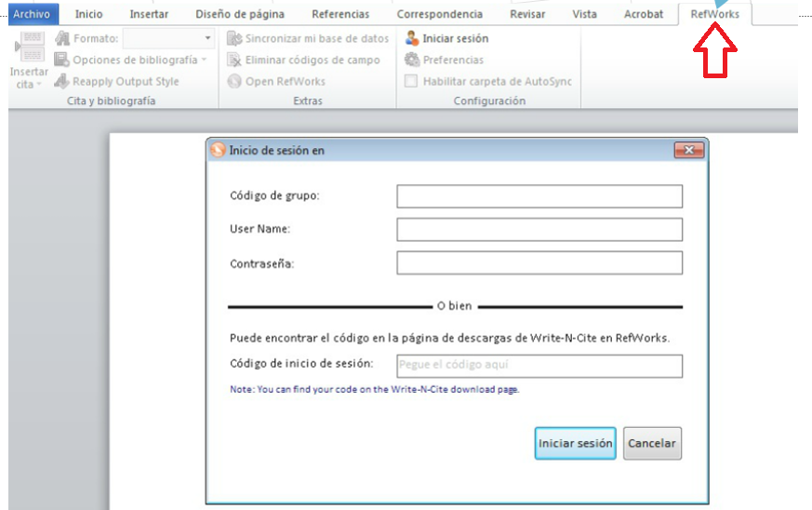Enable Habilitar carpeta de AutoSync checkbox
812x510 pixels.
pyautogui.click(x=411, y=81)
